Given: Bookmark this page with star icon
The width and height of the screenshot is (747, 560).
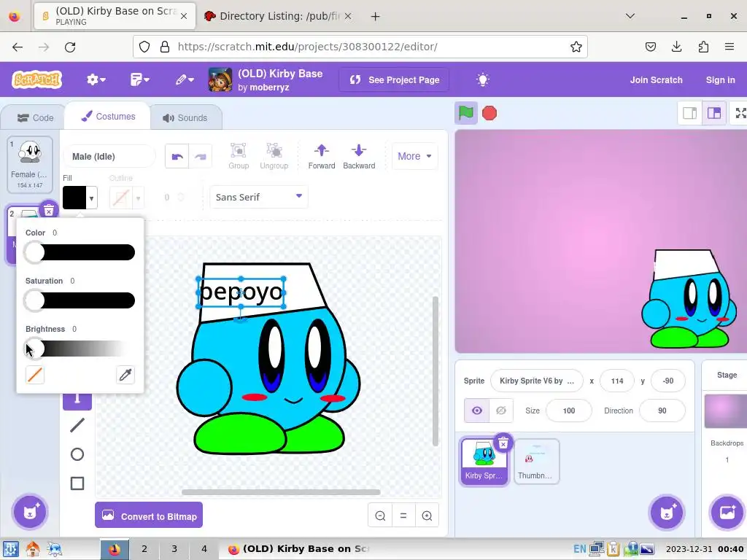Looking at the screenshot, I should [576, 47].
